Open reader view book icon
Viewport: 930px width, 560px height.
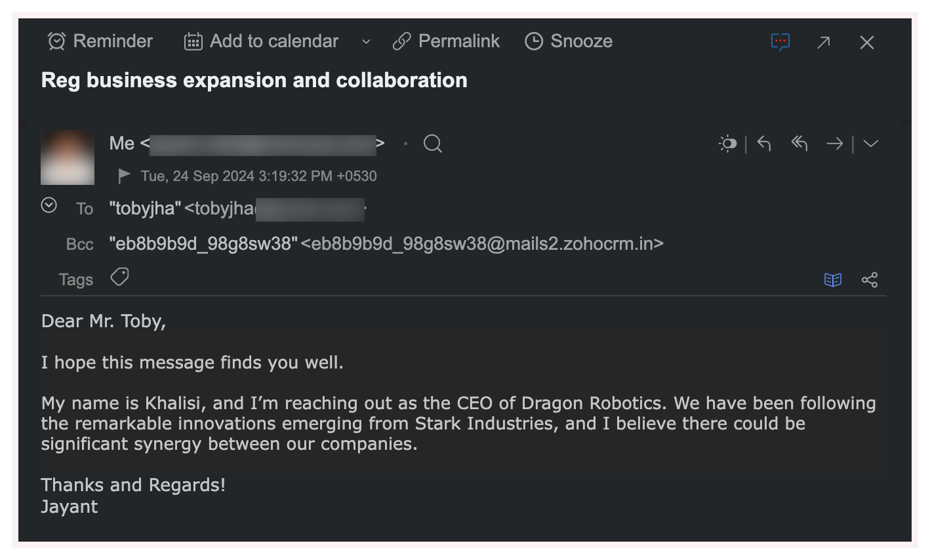(833, 280)
